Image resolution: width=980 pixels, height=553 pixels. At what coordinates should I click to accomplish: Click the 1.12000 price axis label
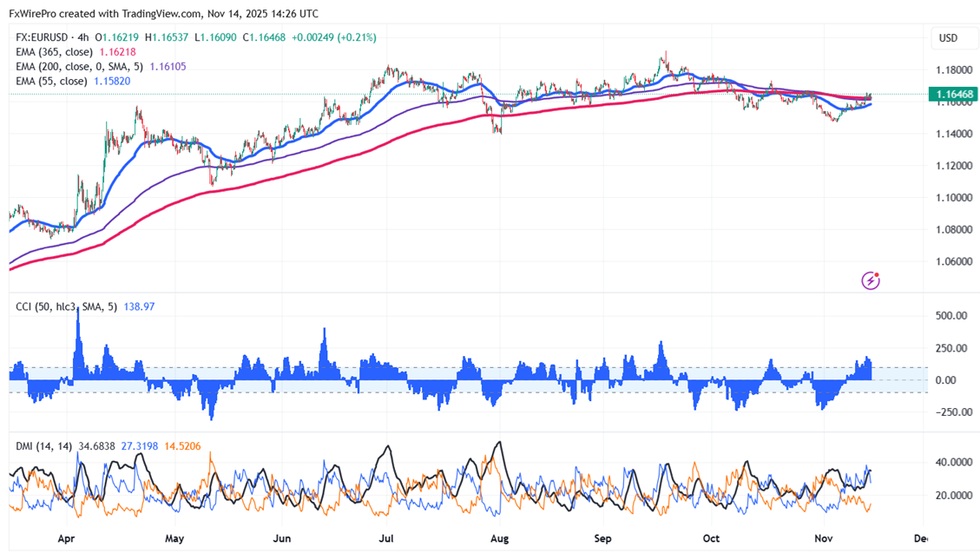click(x=954, y=166)
